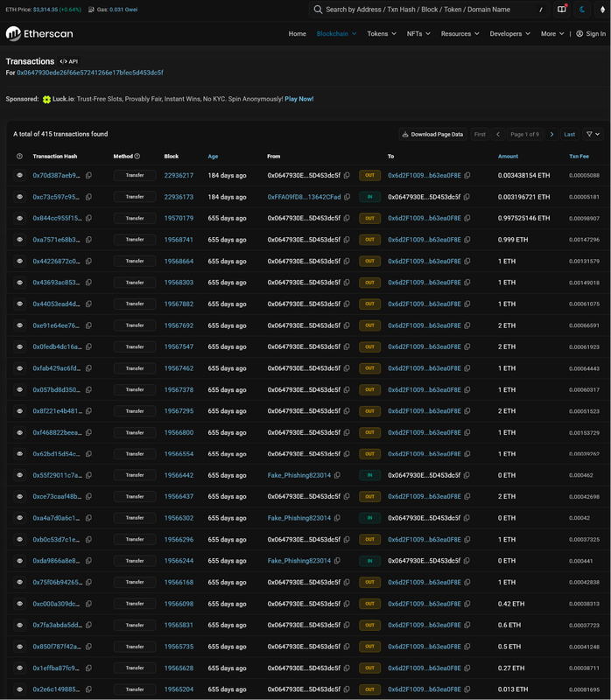The image size is (611, 700).
Task: Toggle dark mode moon icon
Action: click(x=582, y=10)
